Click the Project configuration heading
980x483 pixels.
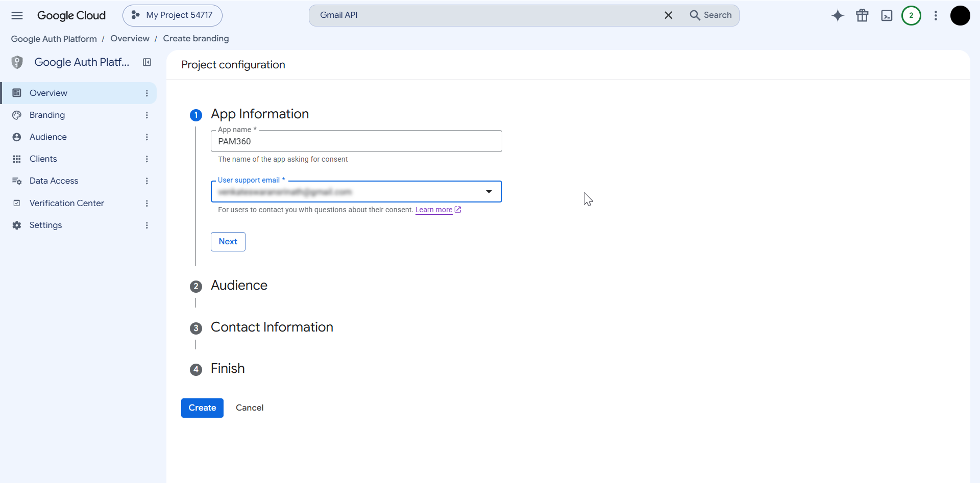(x=233, y=65)
